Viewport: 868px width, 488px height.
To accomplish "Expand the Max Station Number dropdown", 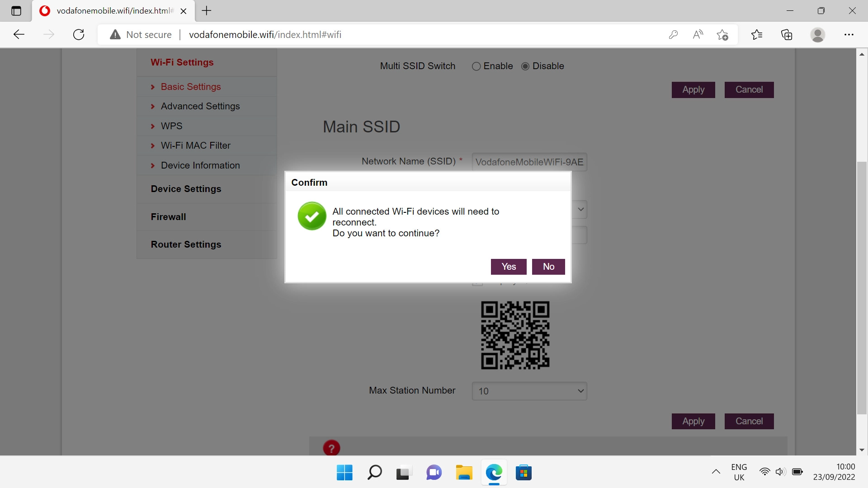I will [x=529, y=391].
